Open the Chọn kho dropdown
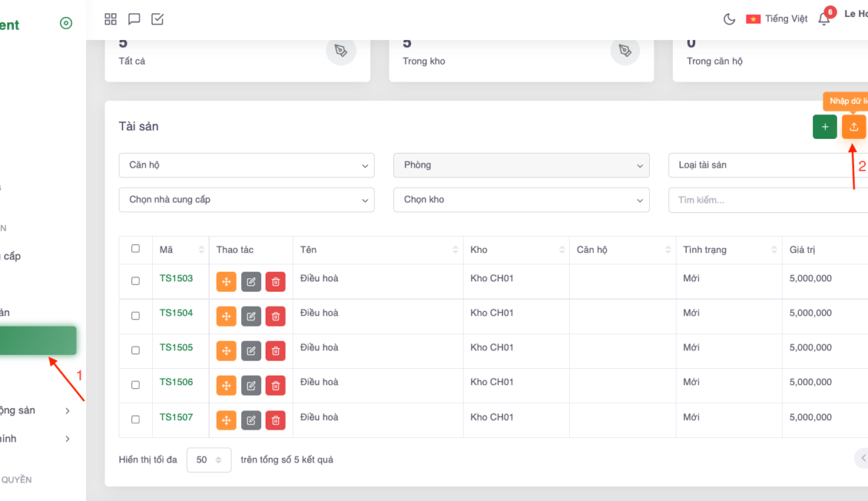Image resolution: width=868 pixels, height=501 pixels. pos(521,200)
